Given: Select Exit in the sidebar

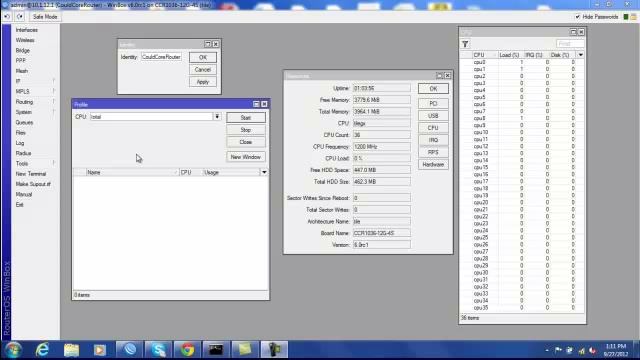Looking at the screenshot, I should [x=20, y=204].
